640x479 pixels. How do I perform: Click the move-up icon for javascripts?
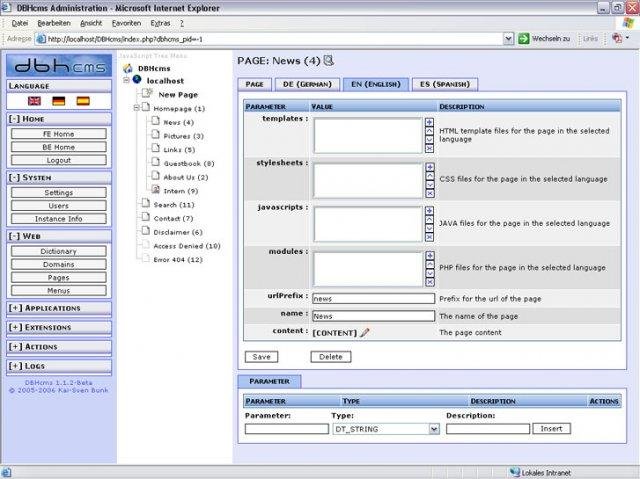point(429,220)
